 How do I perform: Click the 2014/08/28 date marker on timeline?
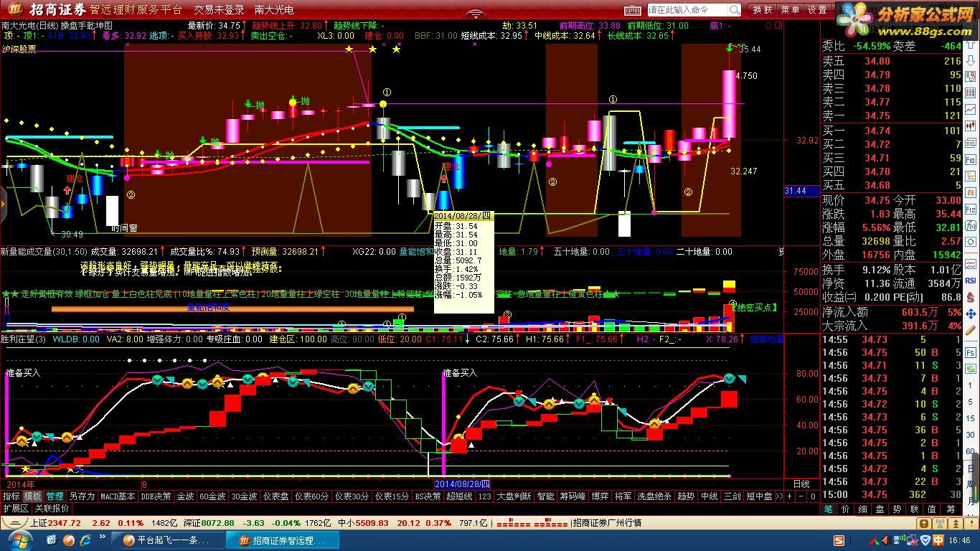click(463, 484)
